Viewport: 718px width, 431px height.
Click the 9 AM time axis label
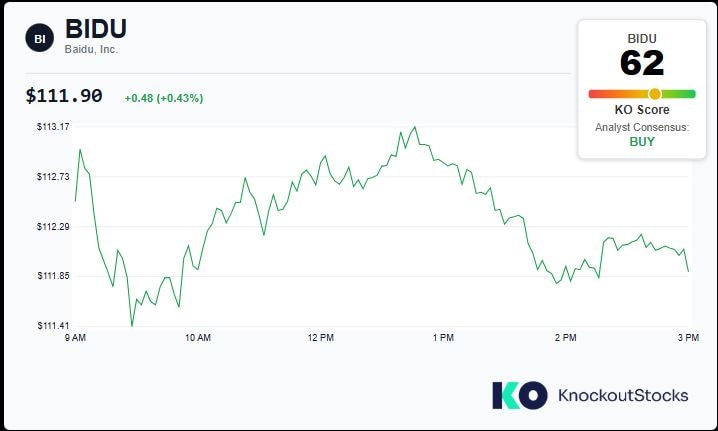tap(75, 338)
